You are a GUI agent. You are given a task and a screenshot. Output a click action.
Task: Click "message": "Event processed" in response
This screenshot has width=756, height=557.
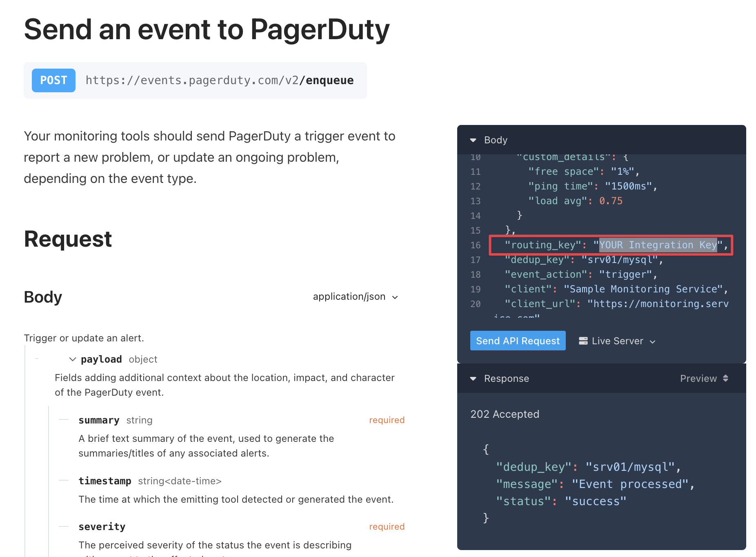pyautogui.click(x=595, y=484)
